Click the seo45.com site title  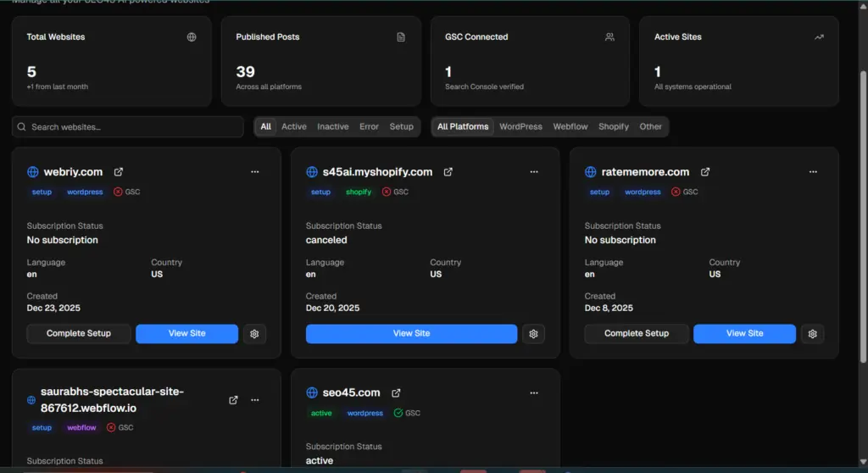(352, 392)
